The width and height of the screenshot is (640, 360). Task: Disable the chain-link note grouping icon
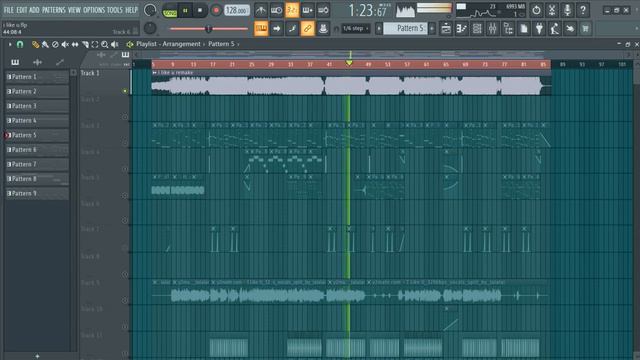click(x=307, y=29)
